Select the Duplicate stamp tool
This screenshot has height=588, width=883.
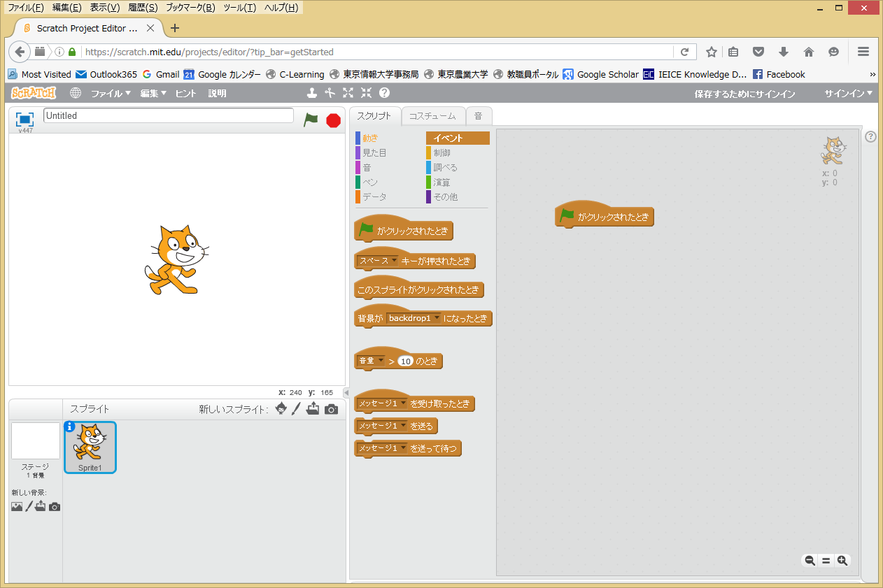[x=313, y=93]
